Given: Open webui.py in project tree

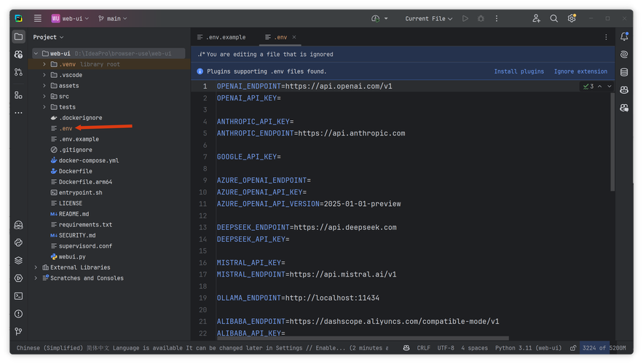Looking at the screenshot, I should pyautogui.click(x=72, y=256).
